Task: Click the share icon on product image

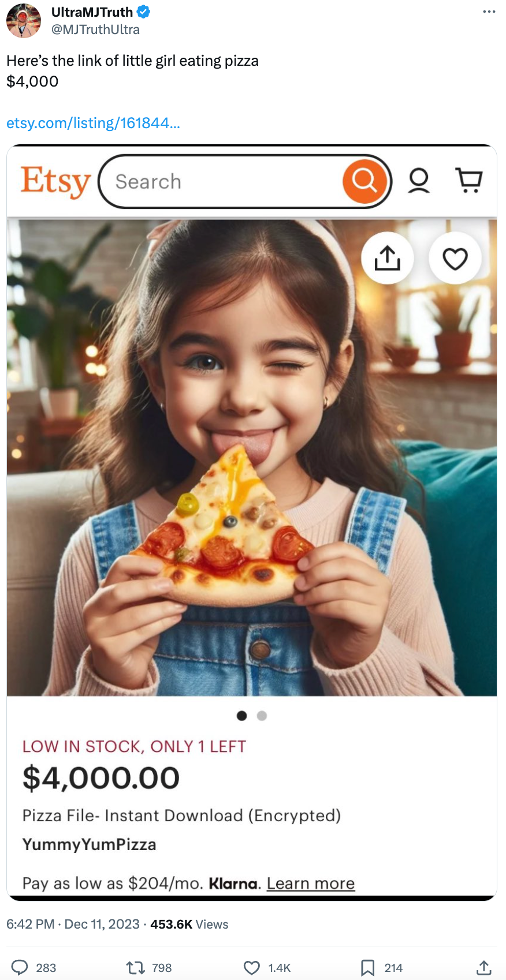Action: 387,258
